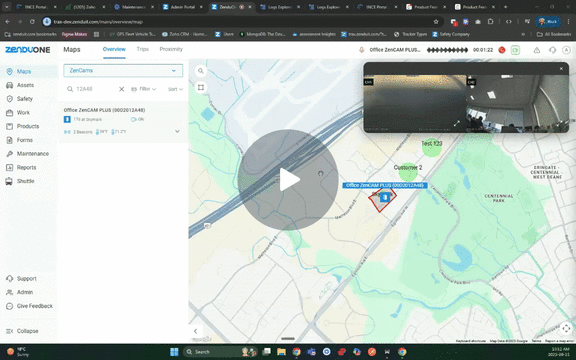Screen dimensions: 576x360
Task: Switch to the Trips tab
Action: [x=143, y=49]
